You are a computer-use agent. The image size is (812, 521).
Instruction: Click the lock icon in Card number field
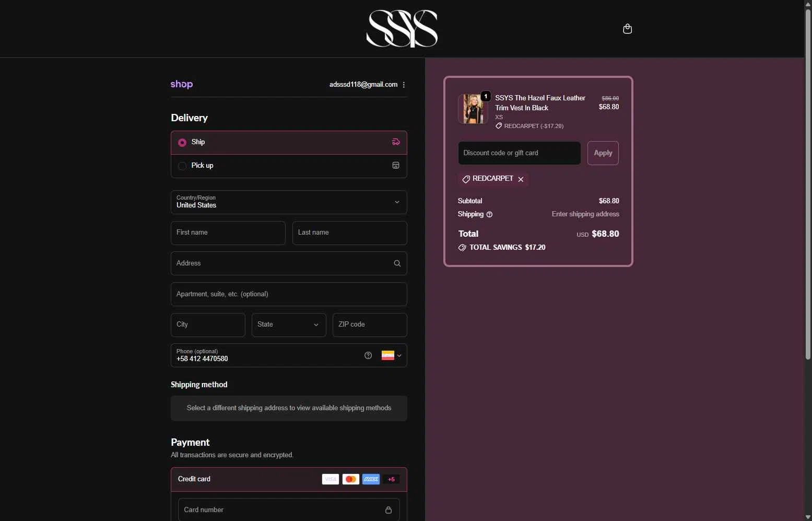[x=389, y=510]
